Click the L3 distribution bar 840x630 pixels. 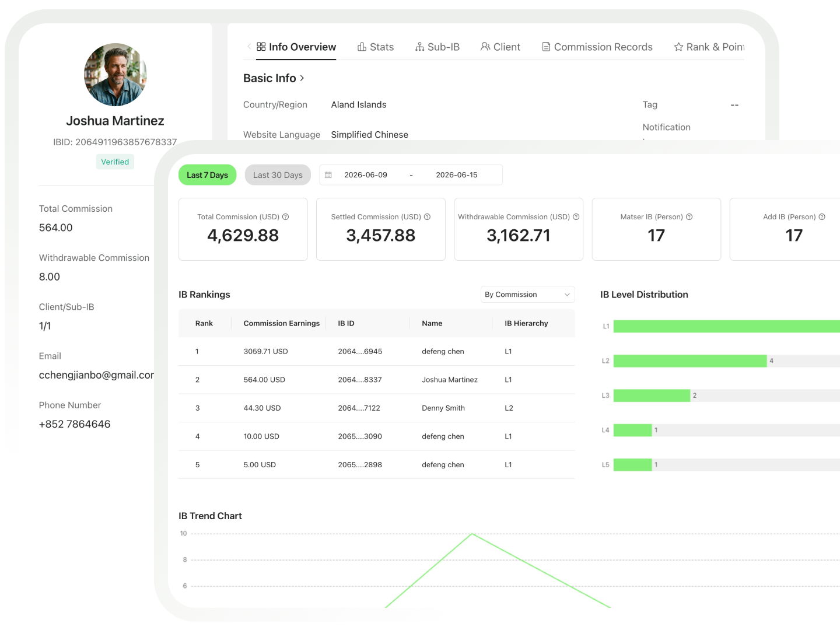[652, 395]
